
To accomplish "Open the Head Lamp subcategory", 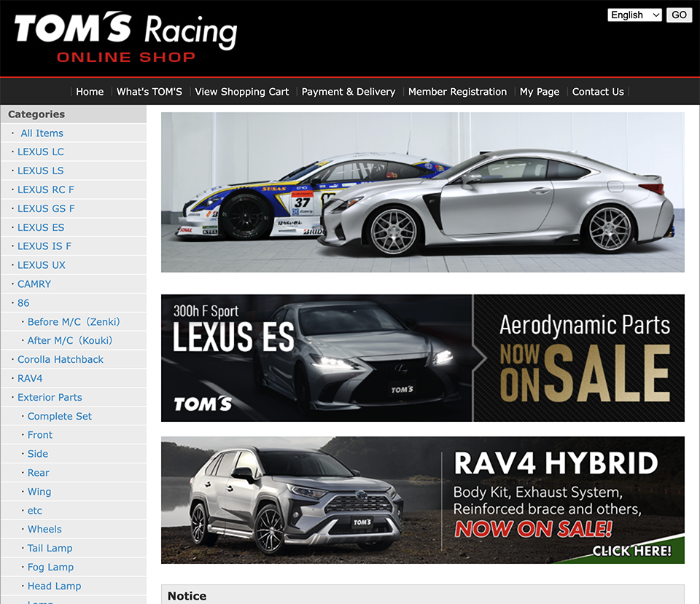I will tap(54, 586).
